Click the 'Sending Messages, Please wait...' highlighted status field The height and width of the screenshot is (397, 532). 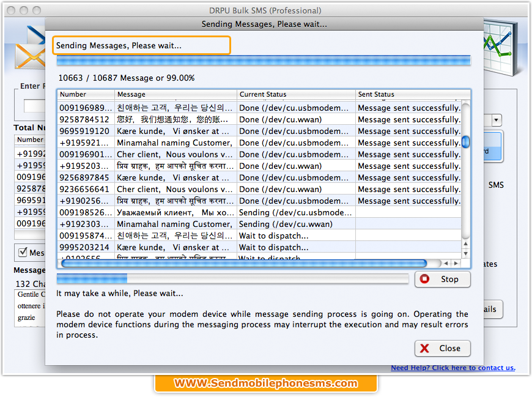click(141, 45)
